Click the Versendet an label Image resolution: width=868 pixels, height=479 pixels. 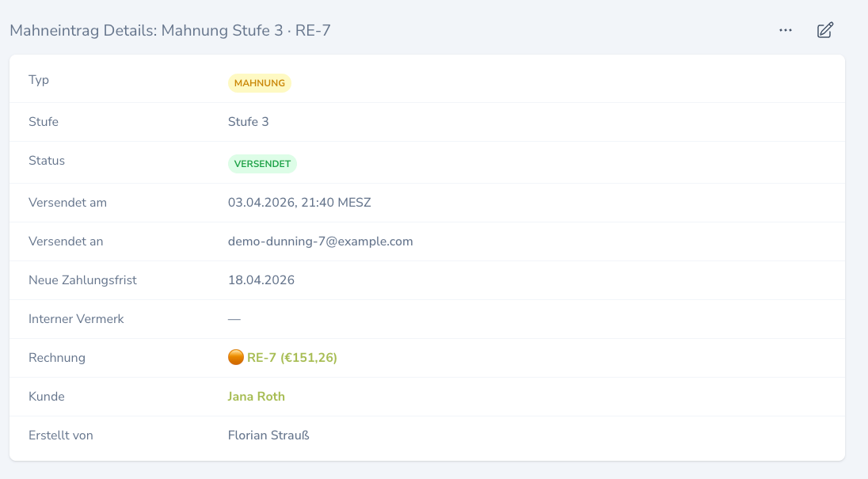point(66,241)
